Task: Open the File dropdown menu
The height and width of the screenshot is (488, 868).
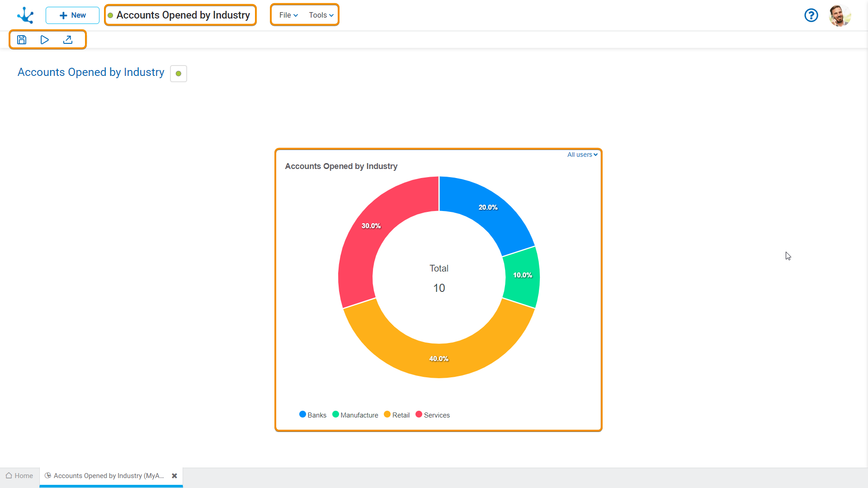Action: pos(288,15)
